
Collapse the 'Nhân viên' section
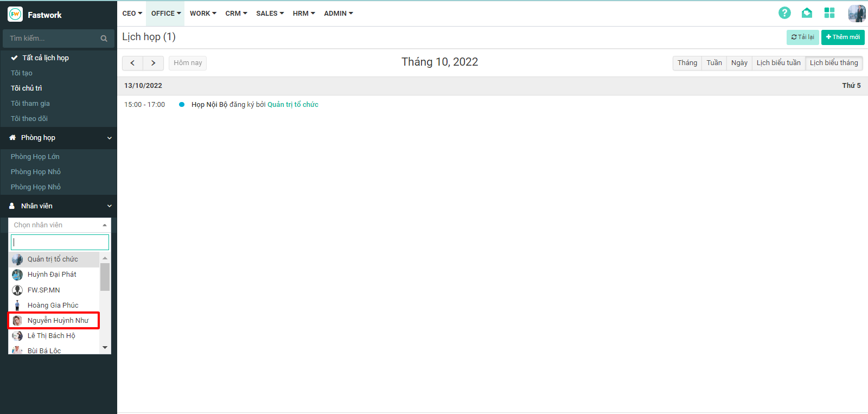[109, 206]
